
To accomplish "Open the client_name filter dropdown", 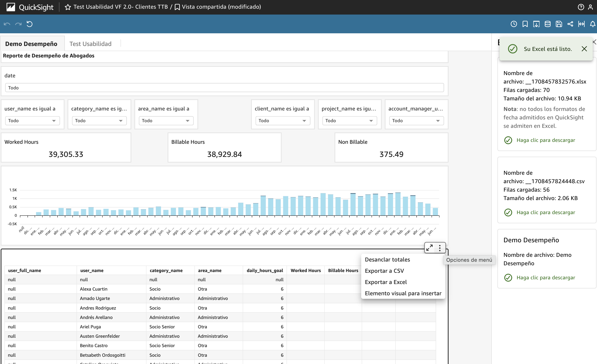I will coord(283,121).
